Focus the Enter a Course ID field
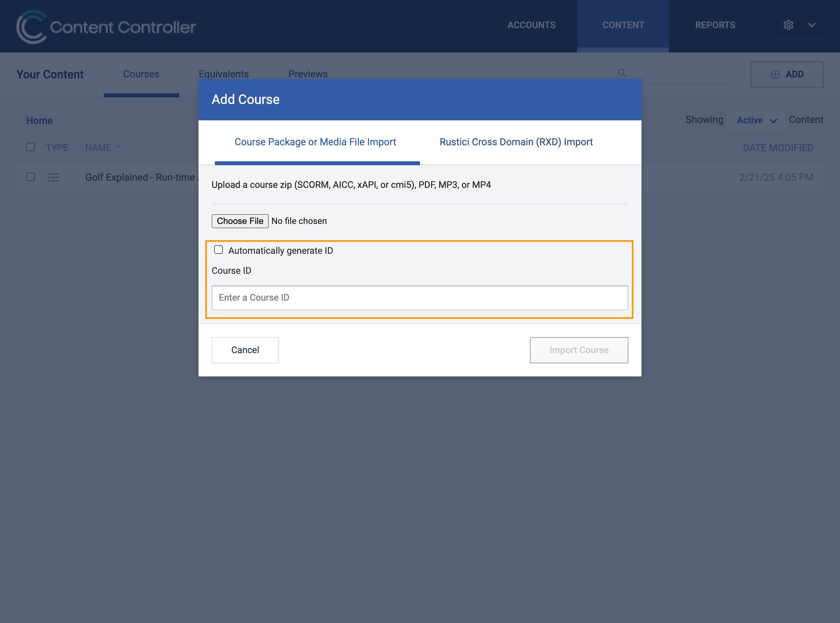 click(420, 297)
